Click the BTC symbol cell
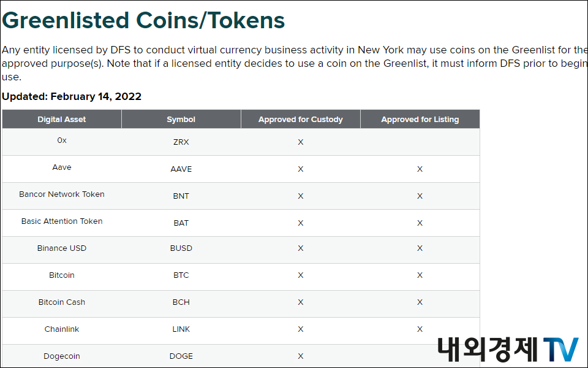 click(181, 275)
